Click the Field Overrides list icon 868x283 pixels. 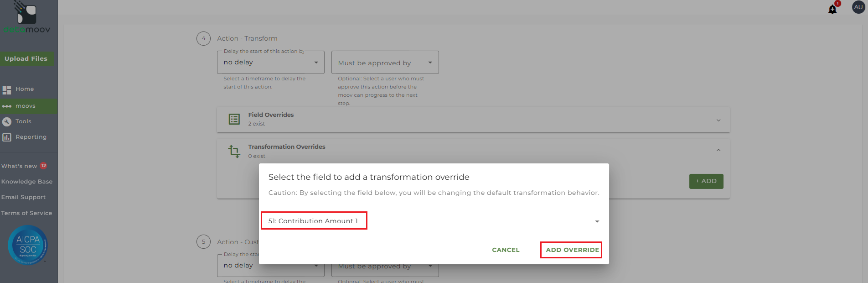[x=234, y=119]
